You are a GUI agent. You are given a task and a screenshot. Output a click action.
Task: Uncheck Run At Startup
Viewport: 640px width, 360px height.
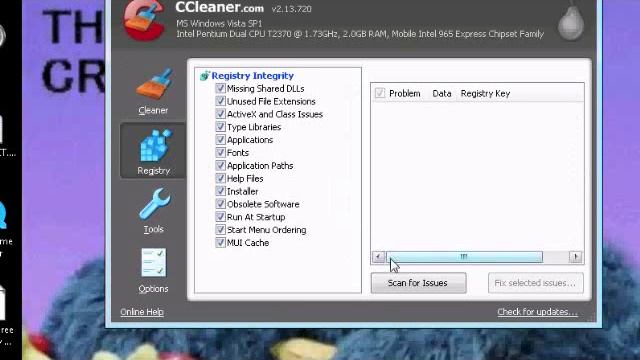(220, 217)
